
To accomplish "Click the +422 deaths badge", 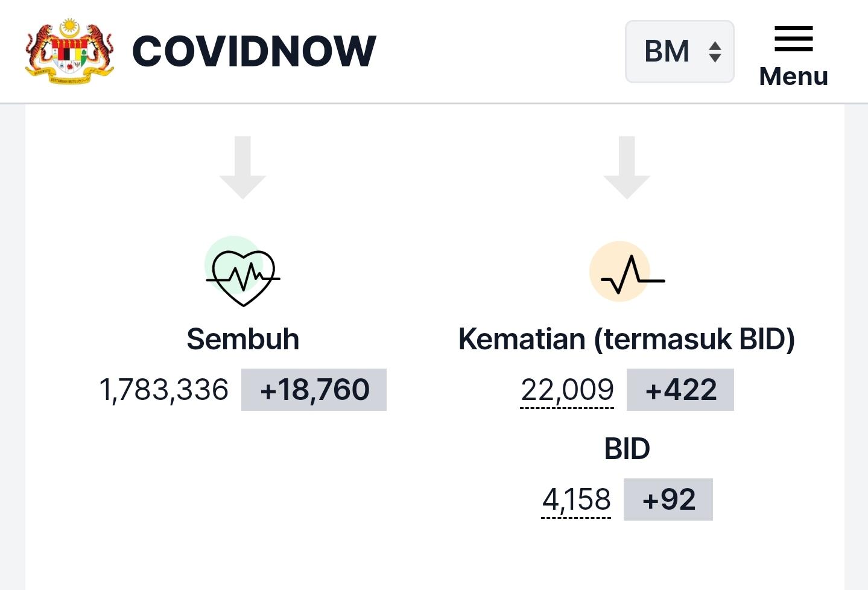I will (x=680, y=390).
